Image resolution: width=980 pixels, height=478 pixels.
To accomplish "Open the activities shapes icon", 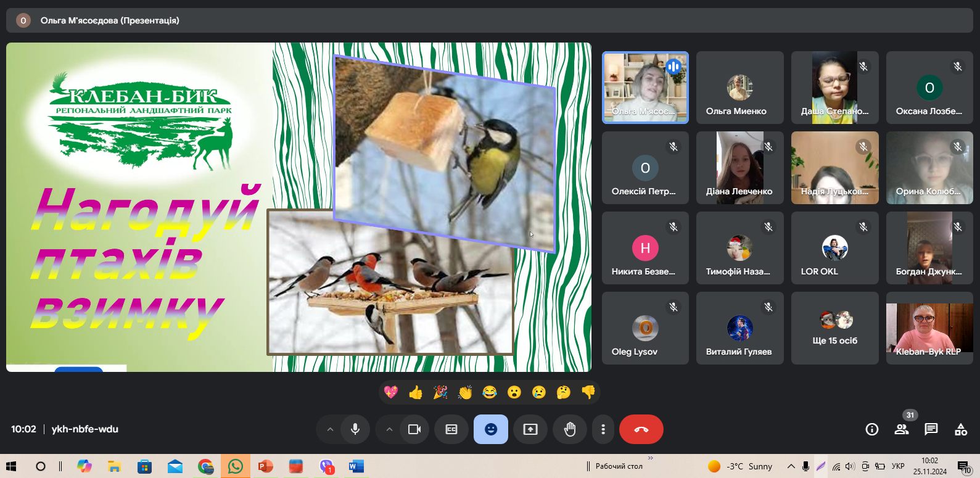I will point(961,429).
